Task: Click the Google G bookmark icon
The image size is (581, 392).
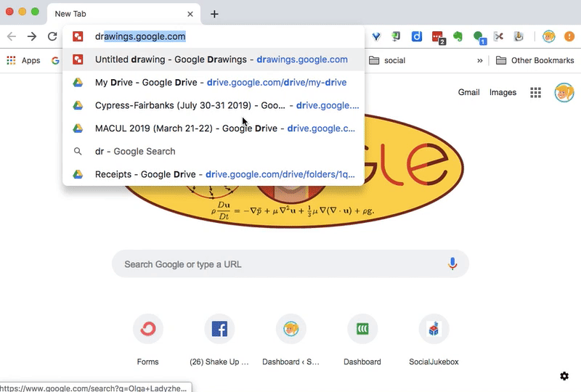Action: click(55, 60)
